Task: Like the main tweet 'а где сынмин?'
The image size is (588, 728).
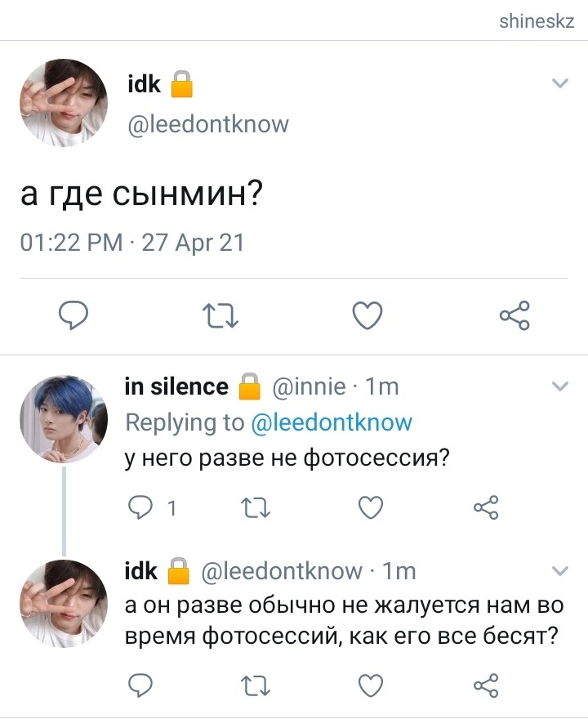Action: (367, 315)
